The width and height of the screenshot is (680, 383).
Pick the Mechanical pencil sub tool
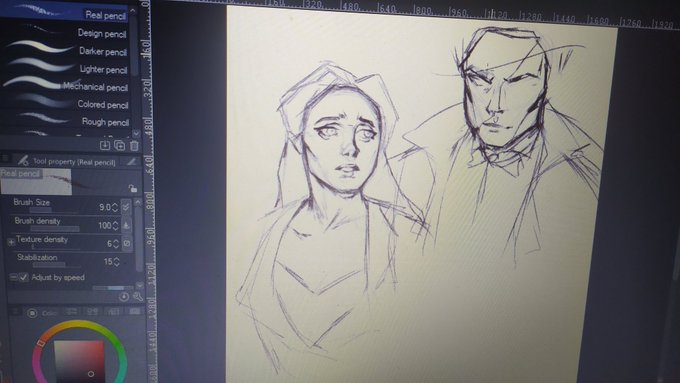click(64, 85)
